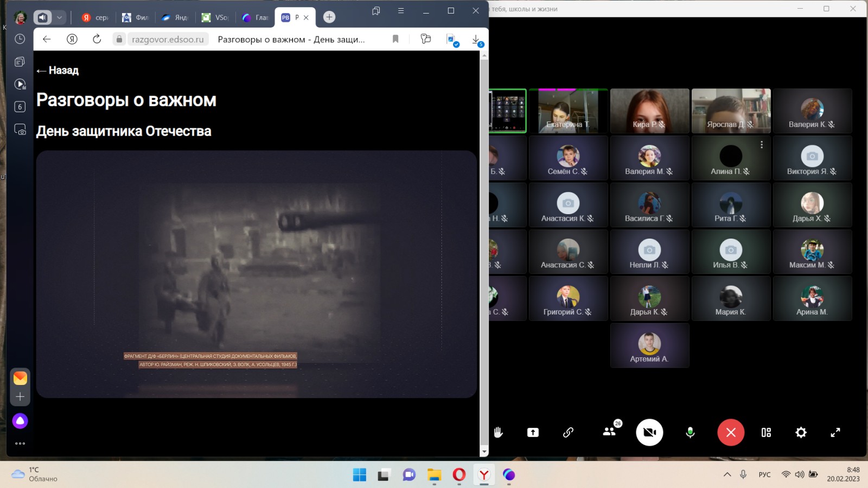Reload the current page
The height and width of the screenshot is (488, 868).
coord(97,39)
